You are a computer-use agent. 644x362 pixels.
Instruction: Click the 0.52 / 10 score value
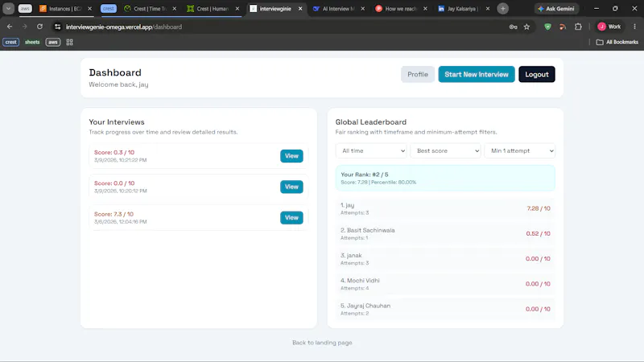(x=538, y=233)
